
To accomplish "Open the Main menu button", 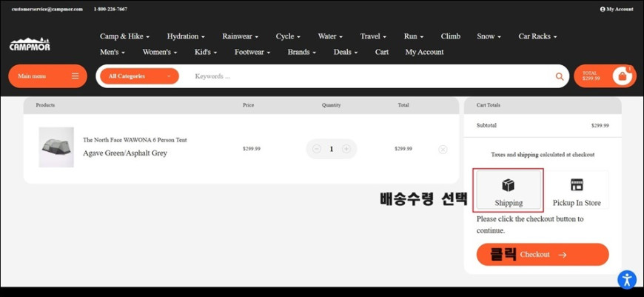I will [47, 76].
